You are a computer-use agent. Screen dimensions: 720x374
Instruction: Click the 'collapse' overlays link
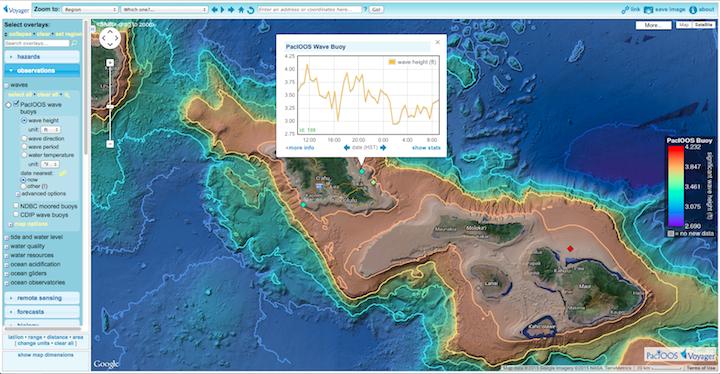coord(20,34)
